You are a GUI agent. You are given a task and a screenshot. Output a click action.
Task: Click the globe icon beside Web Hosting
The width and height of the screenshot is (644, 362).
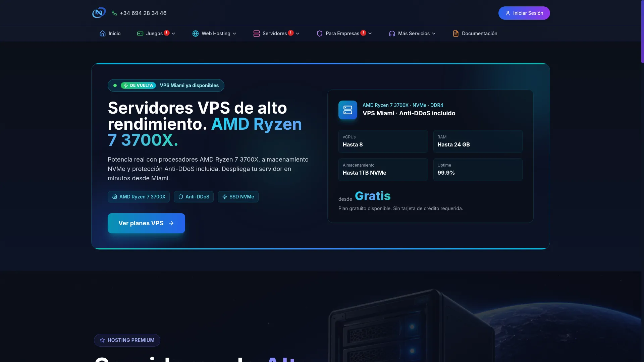(196, 34)
